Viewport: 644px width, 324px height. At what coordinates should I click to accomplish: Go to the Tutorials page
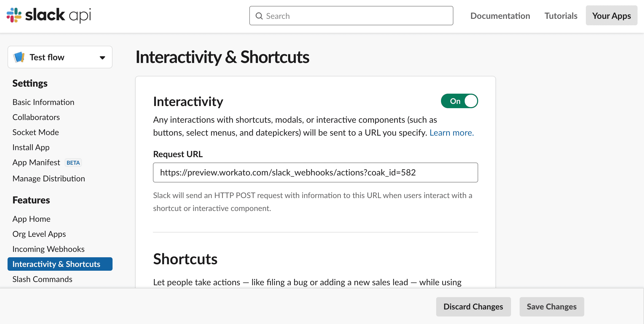pyautogui.click(x=561, y=16)
